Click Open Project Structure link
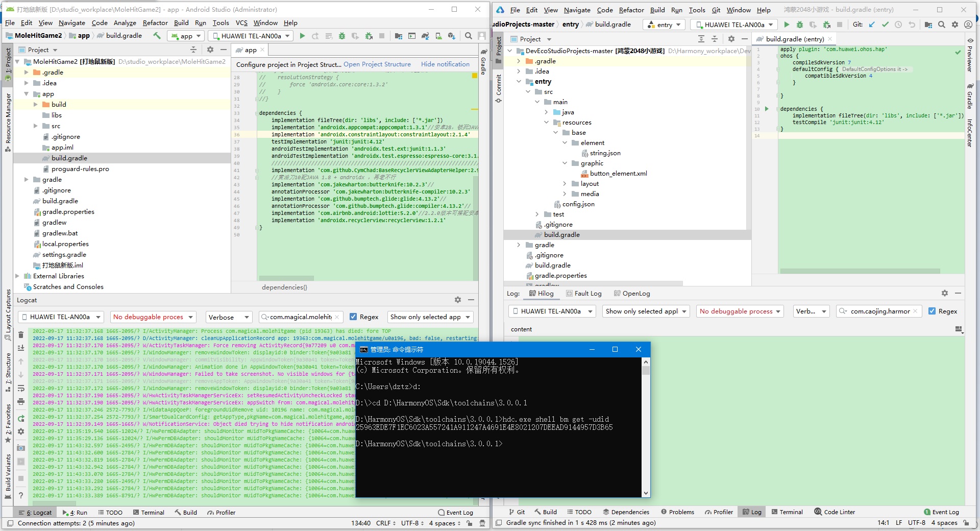Viewport: 980px width, 531px height. (377, 64)
